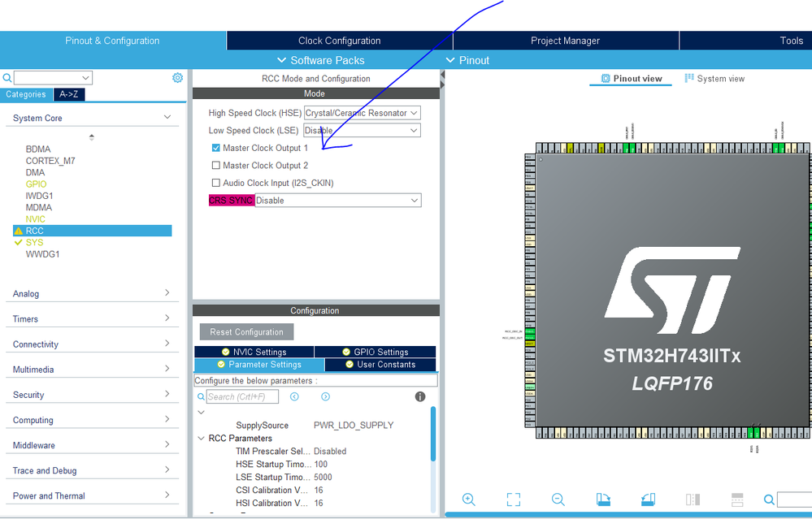812x519 pixels.
Task: Click the search magnifier above the Categories tab
Action: coord(7,78)
